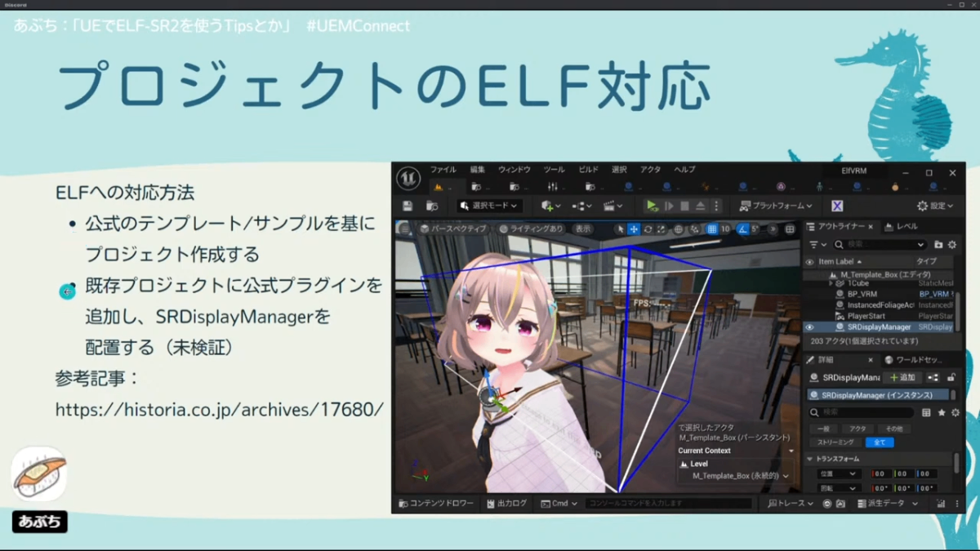The image size is (980, 551).
Task: Toggle the Details panel lock icon
Action: (x=951, y=378)
